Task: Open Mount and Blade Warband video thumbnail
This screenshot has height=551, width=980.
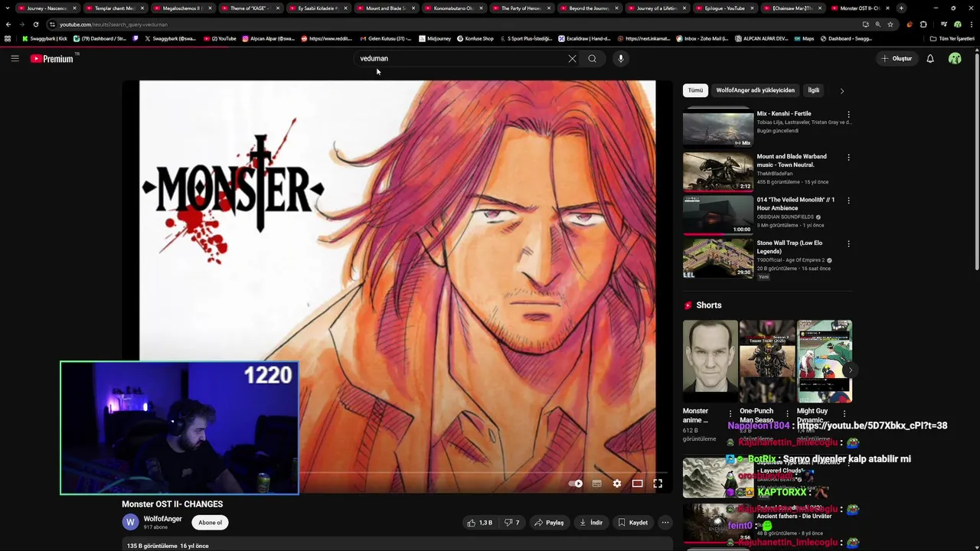Action: pos(718,171)
